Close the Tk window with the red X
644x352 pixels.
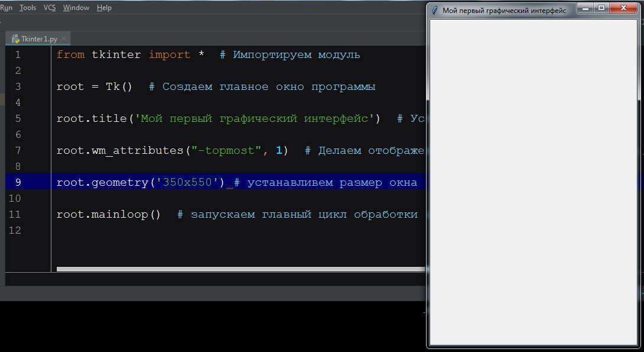pos(623,8)
